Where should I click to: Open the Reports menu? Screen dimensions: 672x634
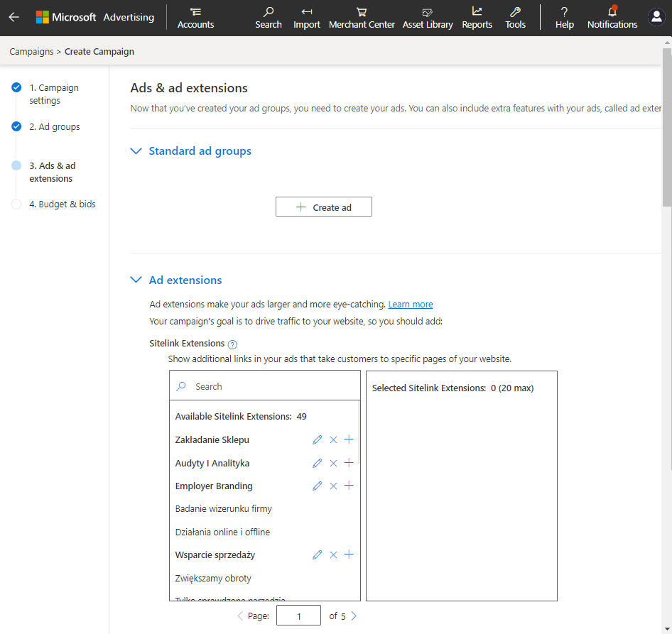[x=477, y=18]
